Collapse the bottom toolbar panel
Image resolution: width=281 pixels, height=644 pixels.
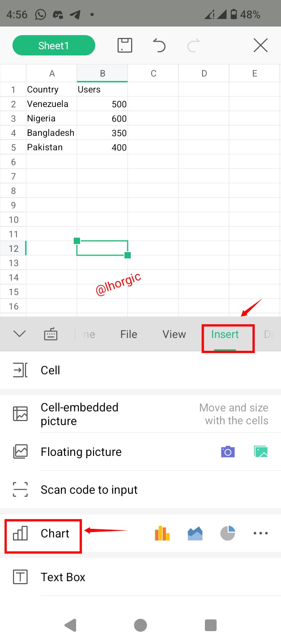point(20,334)
